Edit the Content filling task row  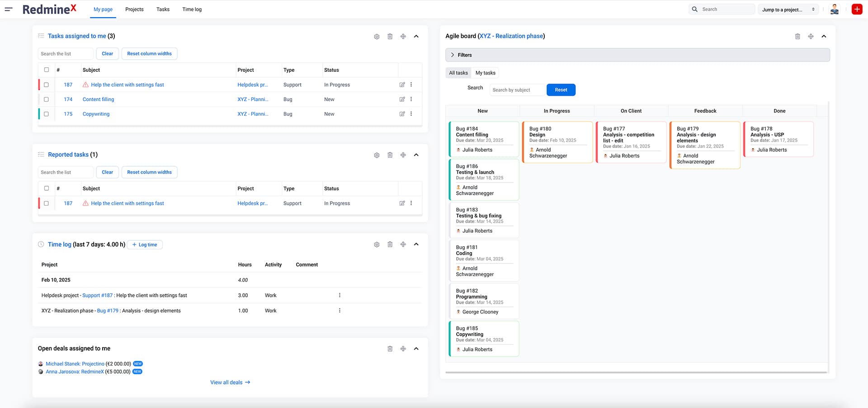pos(402,99)
